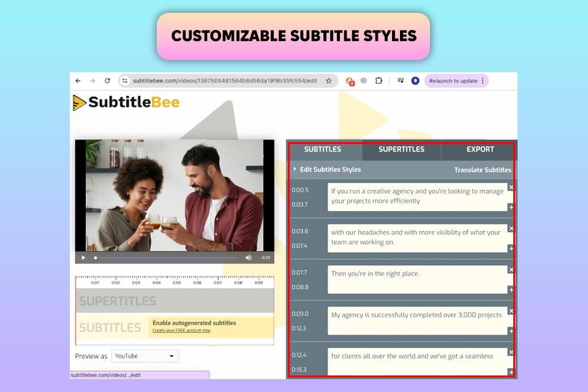Open the media controls playlist icon
The image size is (588, 392).
[401, 81]
